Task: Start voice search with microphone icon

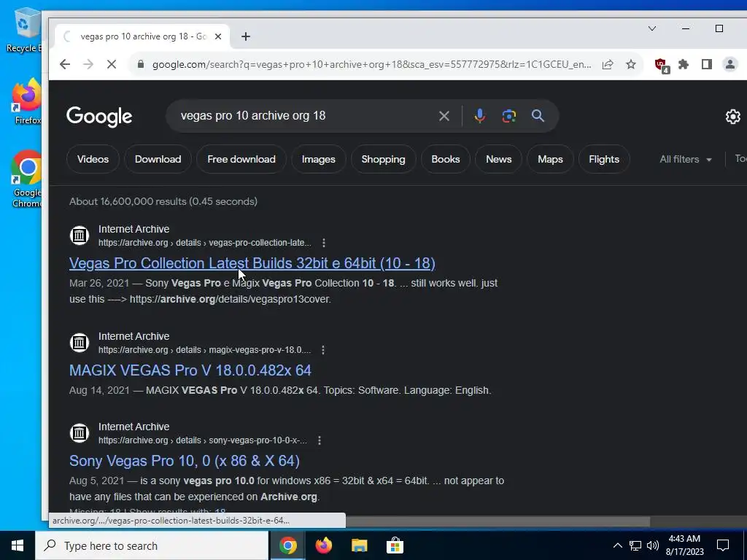Action: (x=480, y=116)
